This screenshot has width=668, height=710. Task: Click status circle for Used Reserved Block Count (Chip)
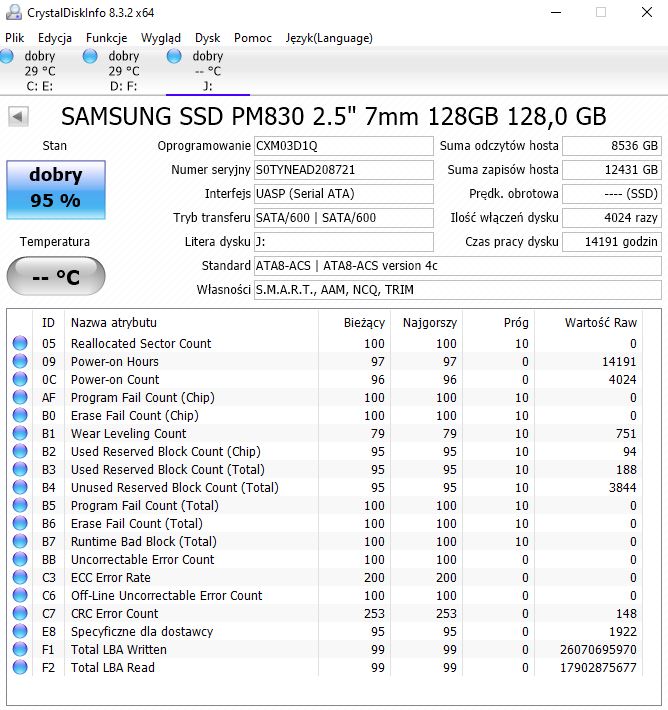pos(20,451)
